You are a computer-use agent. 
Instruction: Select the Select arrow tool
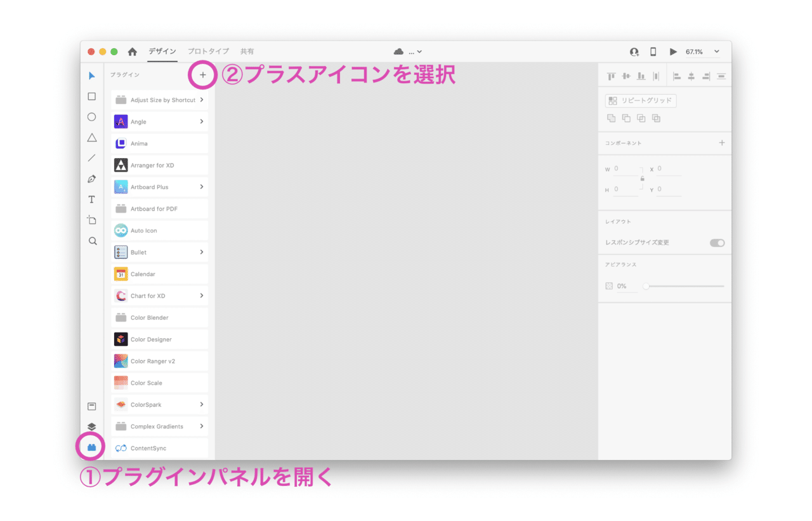[92, 76]
